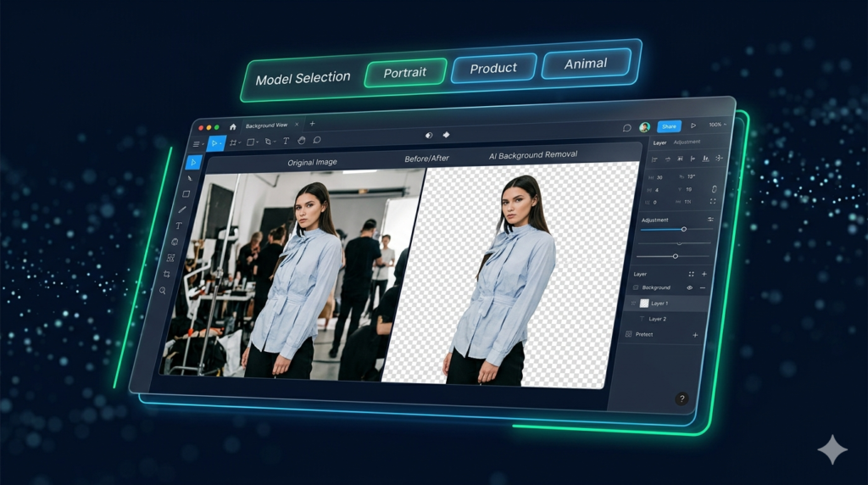Image resolution: width=868 pixels, height=485 pixels.
Task: Click the original photo in the left canvas
Action: [292, 276]
